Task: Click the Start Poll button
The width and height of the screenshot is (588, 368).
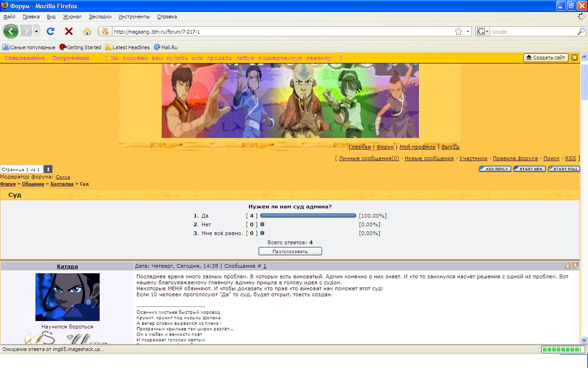Action: tap(564, 169)
